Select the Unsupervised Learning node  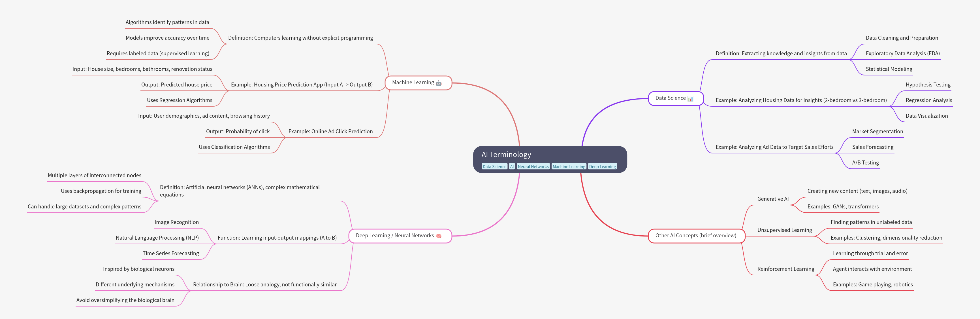(784, 230)
